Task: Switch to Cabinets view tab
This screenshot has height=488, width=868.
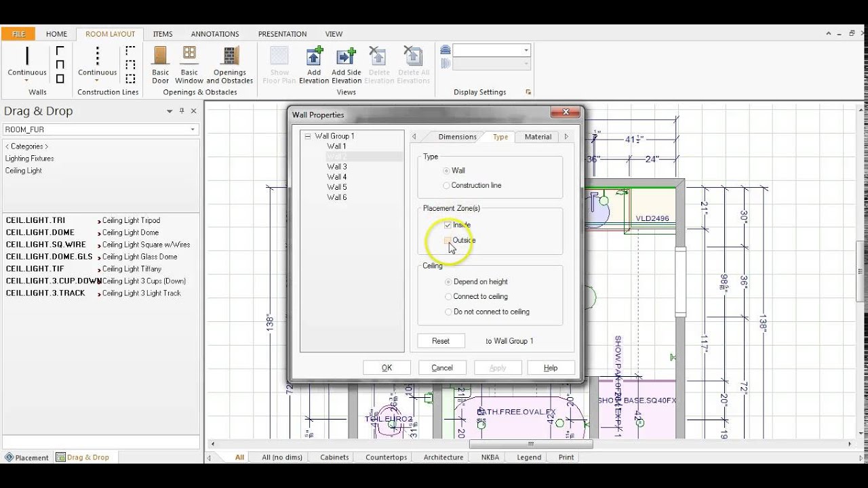Action: coord(334,457)
